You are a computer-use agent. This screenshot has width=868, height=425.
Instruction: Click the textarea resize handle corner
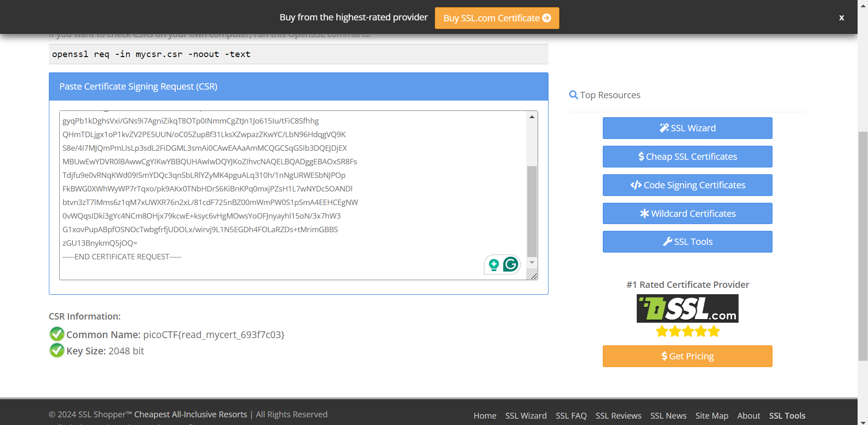pos(534,276)
